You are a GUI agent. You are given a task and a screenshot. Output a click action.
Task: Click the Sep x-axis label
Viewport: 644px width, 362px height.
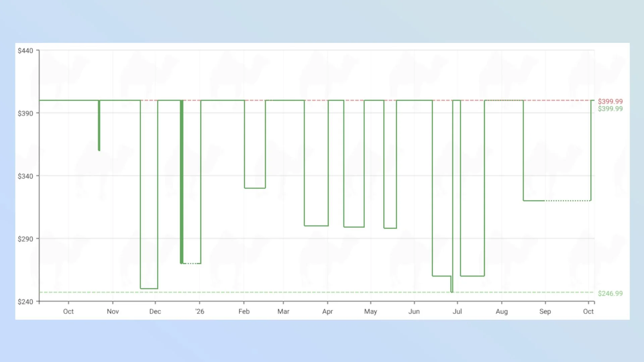point(545,311)
